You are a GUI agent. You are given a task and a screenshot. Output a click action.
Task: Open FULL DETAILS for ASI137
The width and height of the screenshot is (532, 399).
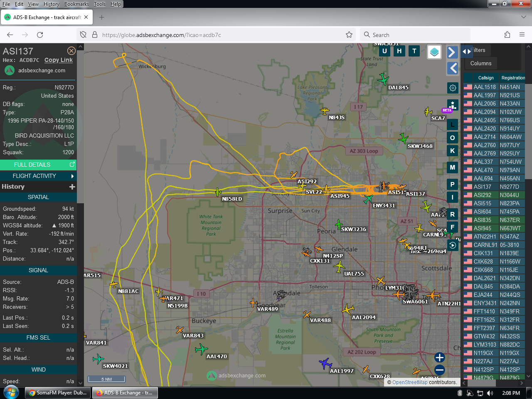(x=38, y=165)
